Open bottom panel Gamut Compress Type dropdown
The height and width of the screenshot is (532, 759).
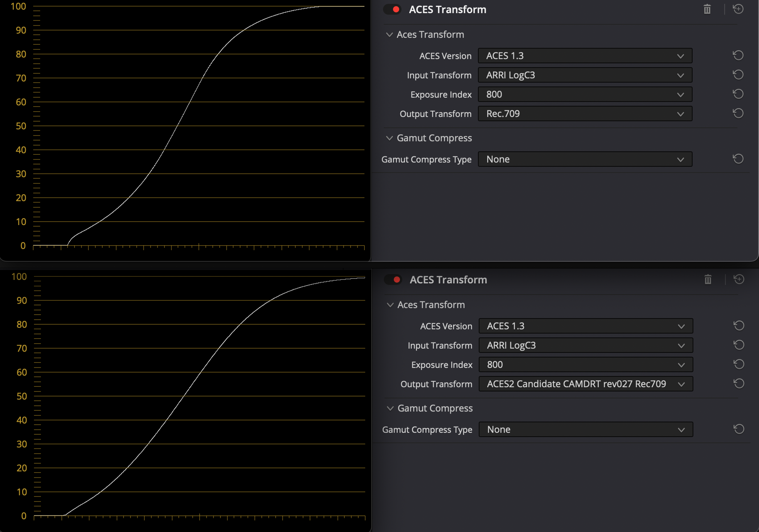coord(586,429)
